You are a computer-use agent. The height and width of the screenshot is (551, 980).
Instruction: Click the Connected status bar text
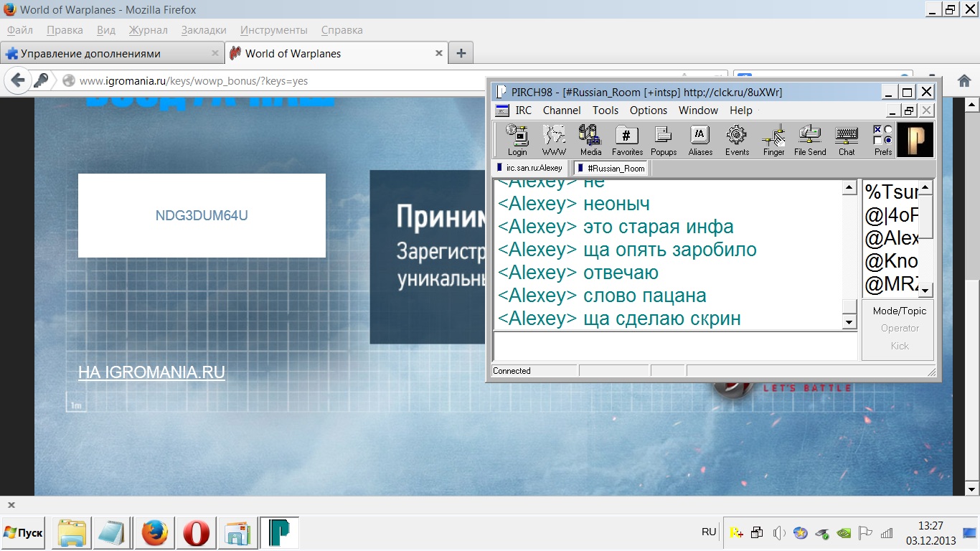(x=512, y=371)
